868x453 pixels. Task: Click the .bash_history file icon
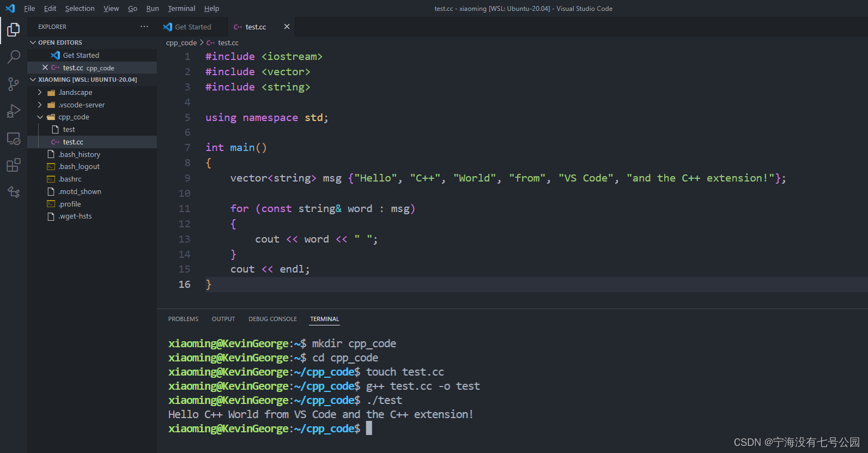(x=51, y=154)
